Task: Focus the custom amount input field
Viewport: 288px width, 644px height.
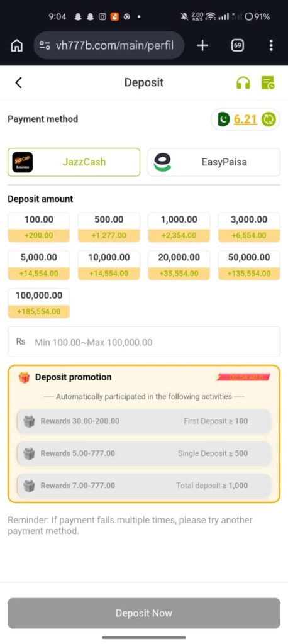Action: click(x=144, y=341)
